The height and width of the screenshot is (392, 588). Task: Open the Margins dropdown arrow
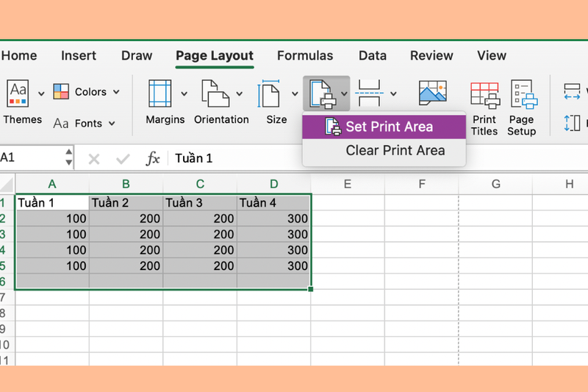184,94
